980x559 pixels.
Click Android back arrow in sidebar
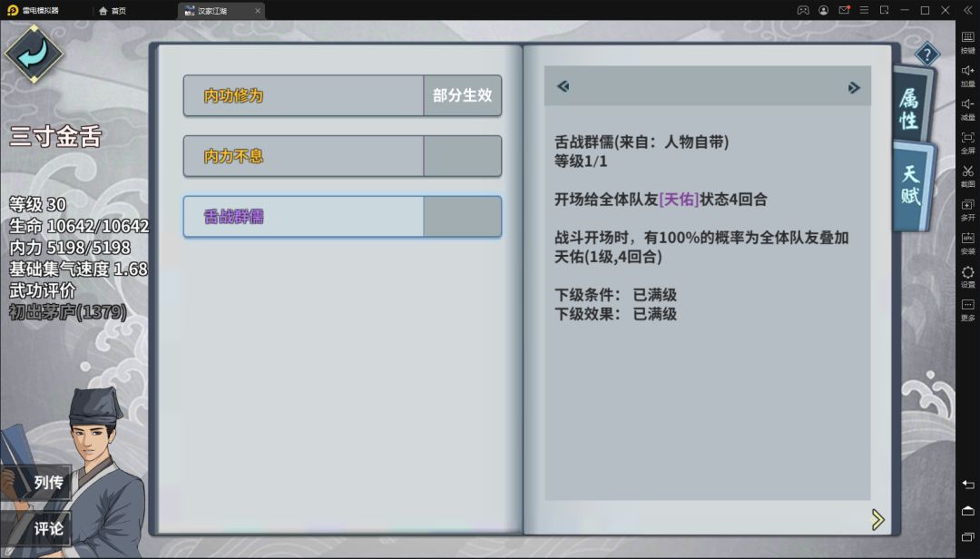(967, 485)
